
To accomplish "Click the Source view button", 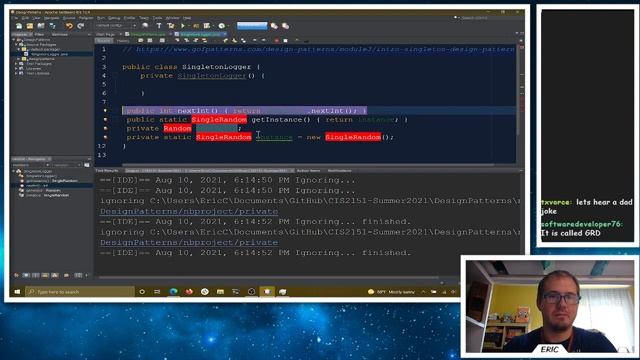I will [x=104, y=41].
